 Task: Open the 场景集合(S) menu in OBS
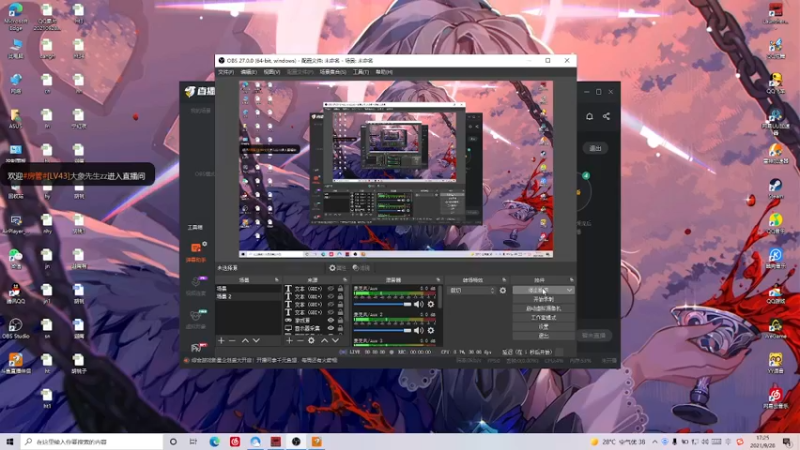click(x=333, y=72)
